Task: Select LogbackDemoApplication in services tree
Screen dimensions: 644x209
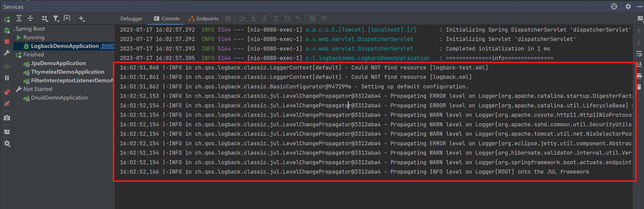Action: (x=64, y=46)
